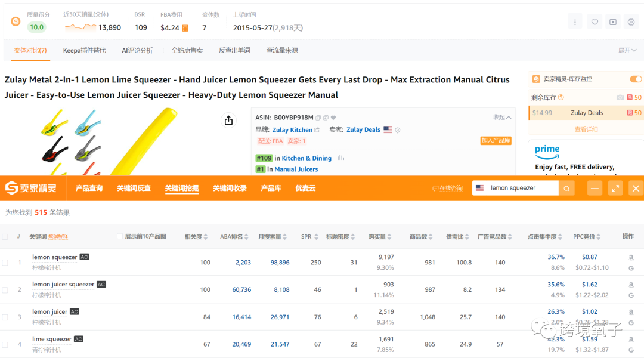The width and height of the screenshot is (644, 358).
Task: Click the three-dot more options icon
Action: [575, 22]
